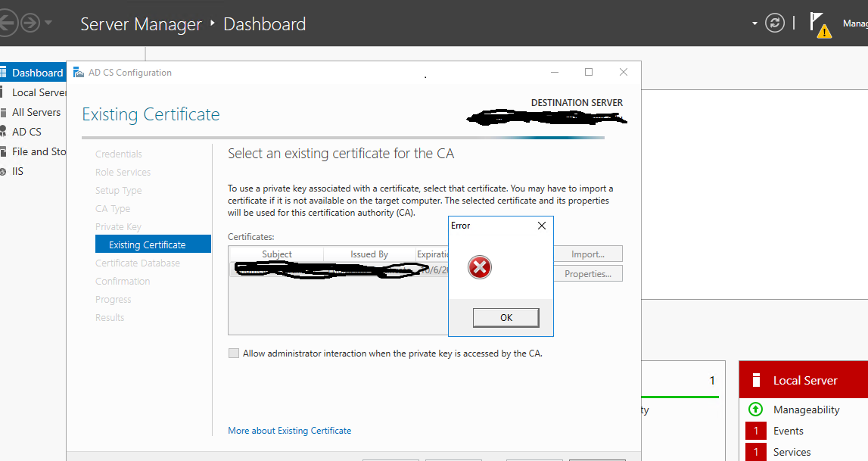Click the Properties... button
This screenshot has height=461, width=868.
588,274
